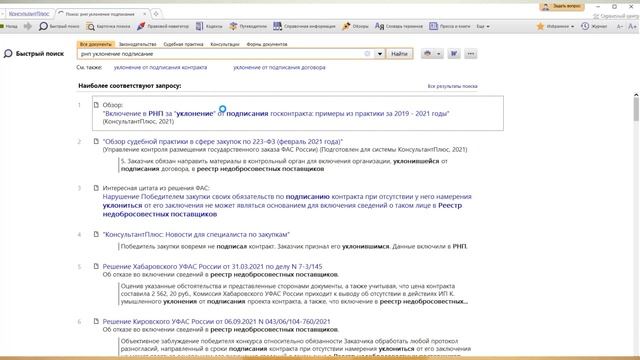Click the snippet Победитель закупки вовремя не подписал
The width and height of the screenshot is (640, 360).
pyautogui.click(x=294, y=247)
